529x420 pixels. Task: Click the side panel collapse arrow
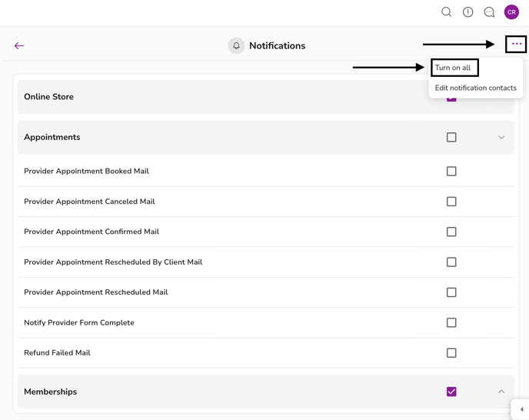pyautogui.click(x=521, y=409)
